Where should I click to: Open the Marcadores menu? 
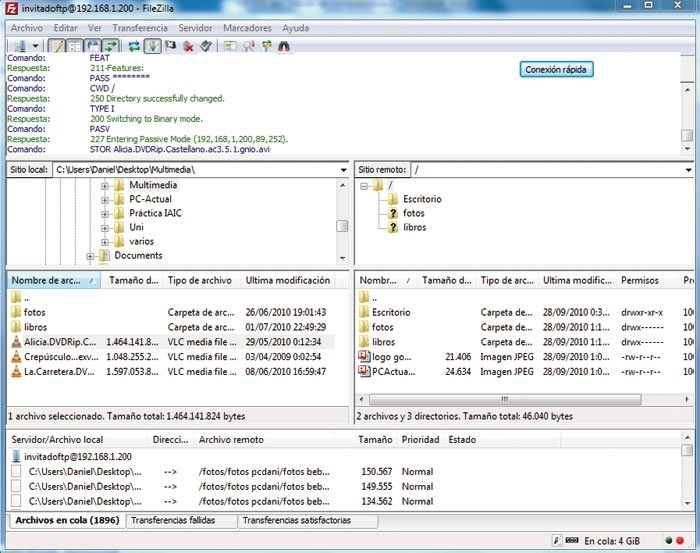(247, 28)
